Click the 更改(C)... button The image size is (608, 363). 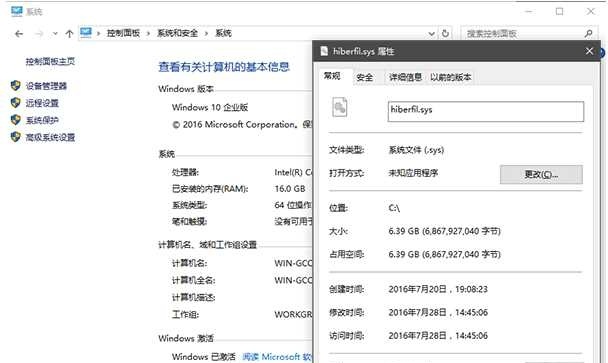coord(541,175)
